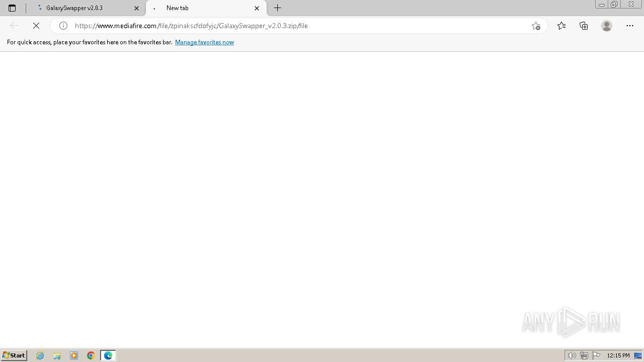Select the New tab tab
Viewport: 644px width, 362px height.
(x=206, y=8)
